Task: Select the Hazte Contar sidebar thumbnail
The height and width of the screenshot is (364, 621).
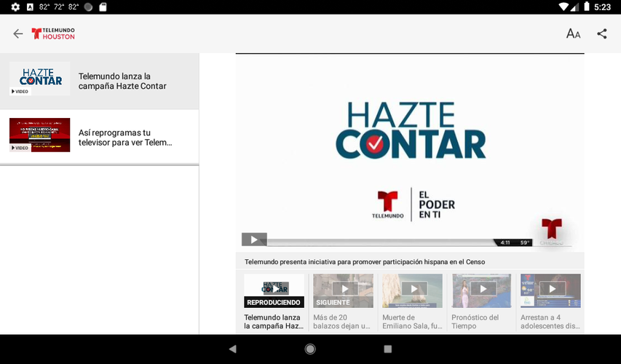Action: point(39,79)
